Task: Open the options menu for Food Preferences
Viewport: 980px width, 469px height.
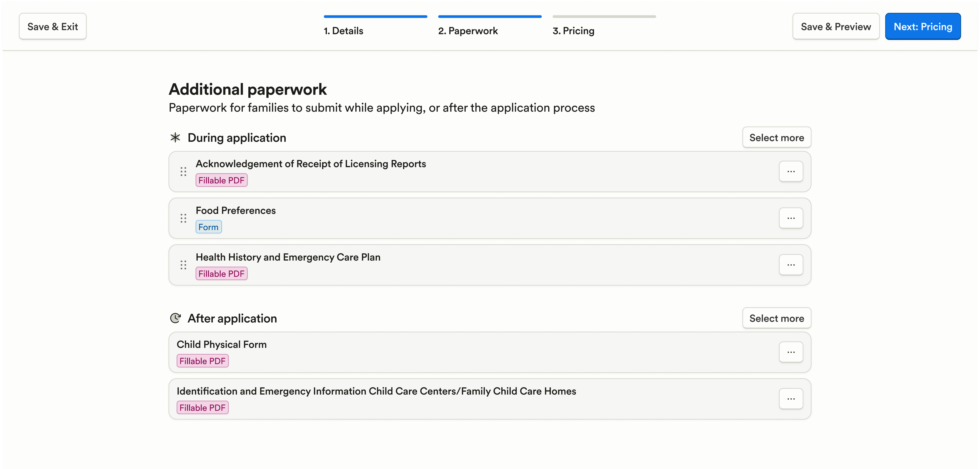Action: (791, 218)
